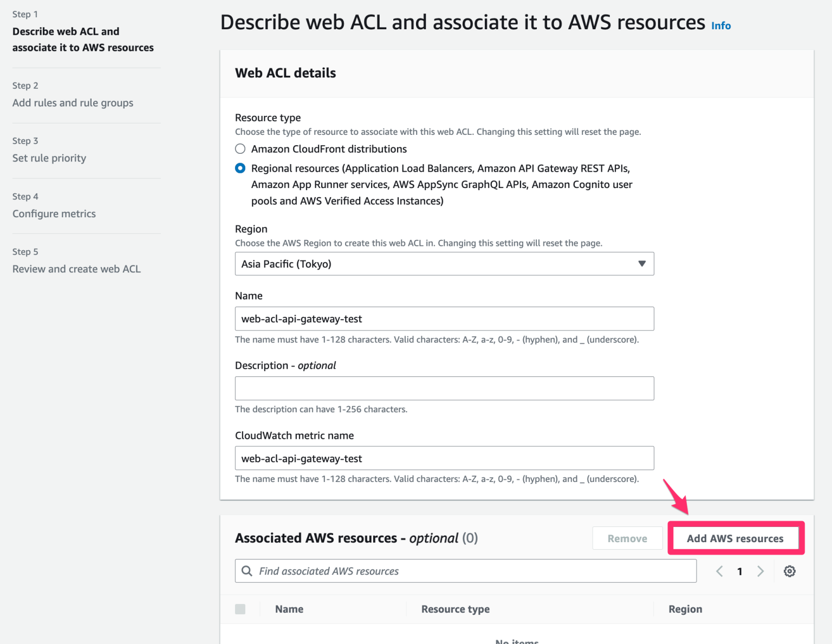Click the Description optional text field

444,388
